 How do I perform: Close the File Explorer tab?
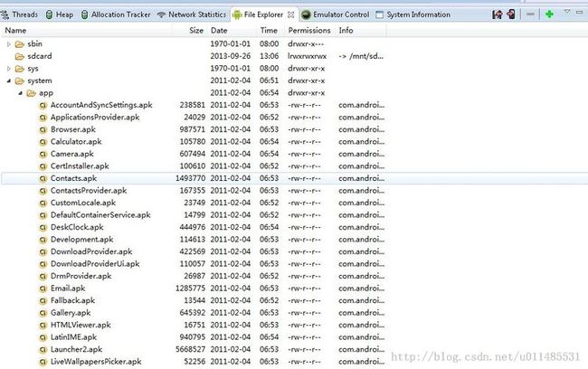pyautogui.click(x=290, y=14)
